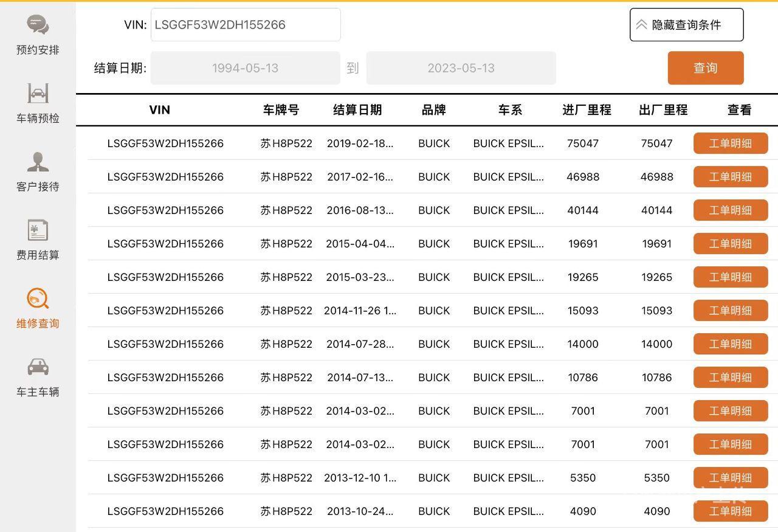View 工单明细 for mileage 19265 row

click(x=731, y=277)
